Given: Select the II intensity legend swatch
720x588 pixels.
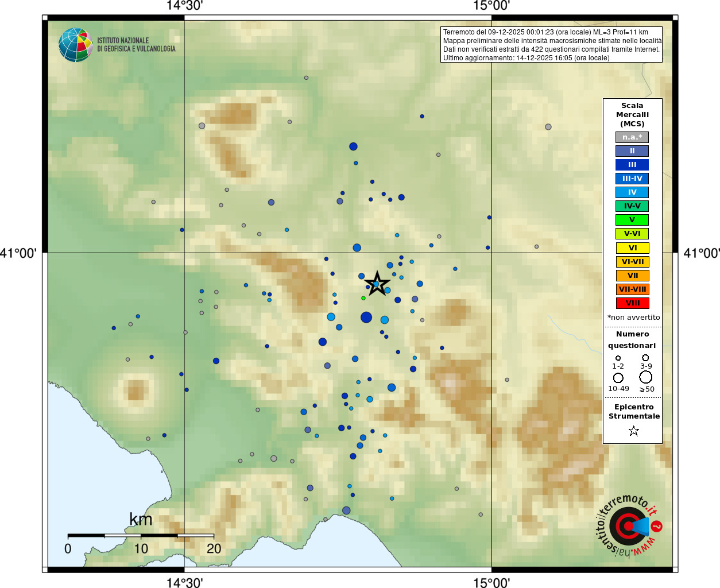Looking at the screenshot, I should click(632, 151).
